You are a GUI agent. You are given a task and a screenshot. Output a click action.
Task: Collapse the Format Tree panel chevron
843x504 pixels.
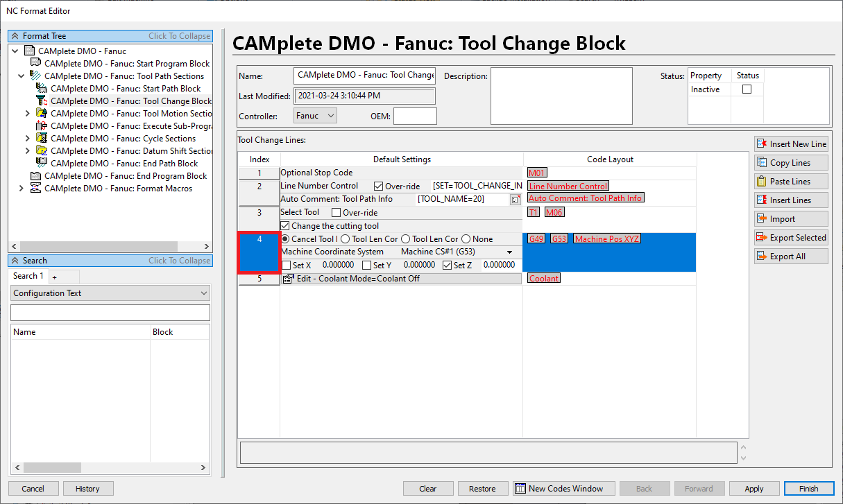[x=15, y=36]
